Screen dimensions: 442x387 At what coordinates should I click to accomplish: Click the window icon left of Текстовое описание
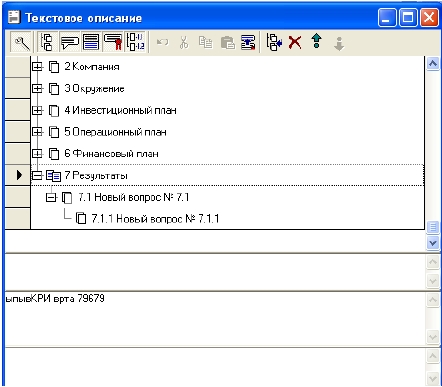(14, 17)
